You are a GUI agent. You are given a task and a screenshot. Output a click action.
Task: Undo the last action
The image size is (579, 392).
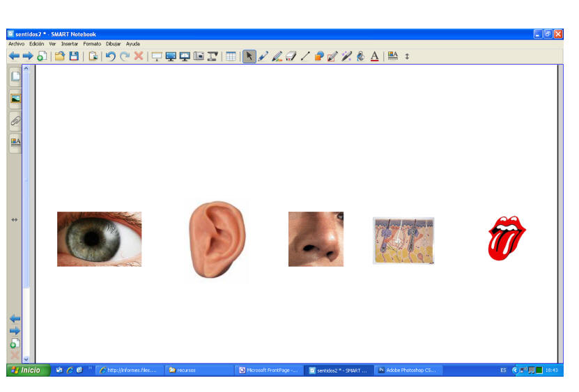pyautogui.click(x=110, y=56)
